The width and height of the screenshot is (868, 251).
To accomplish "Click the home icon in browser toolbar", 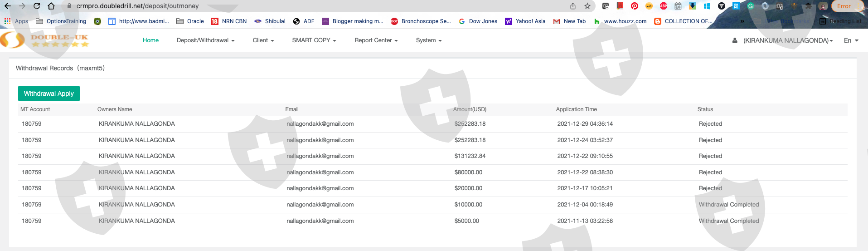I will coord(51,6).
